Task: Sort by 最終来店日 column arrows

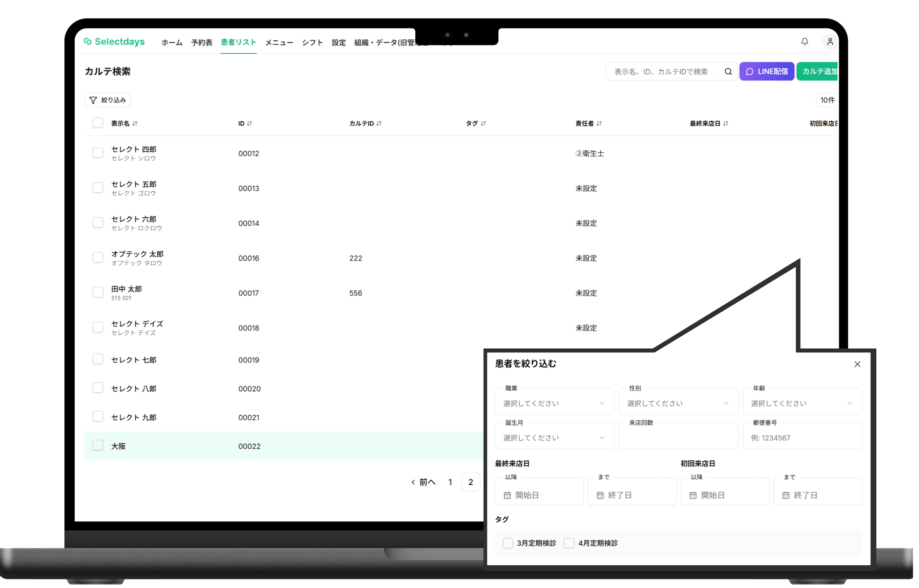Action: pos(725,123)
